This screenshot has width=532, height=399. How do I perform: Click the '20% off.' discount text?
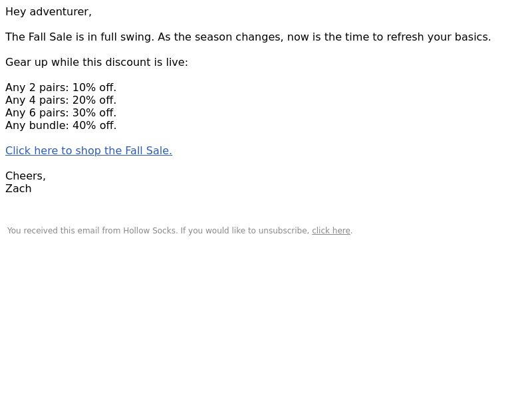pos(94,100)
